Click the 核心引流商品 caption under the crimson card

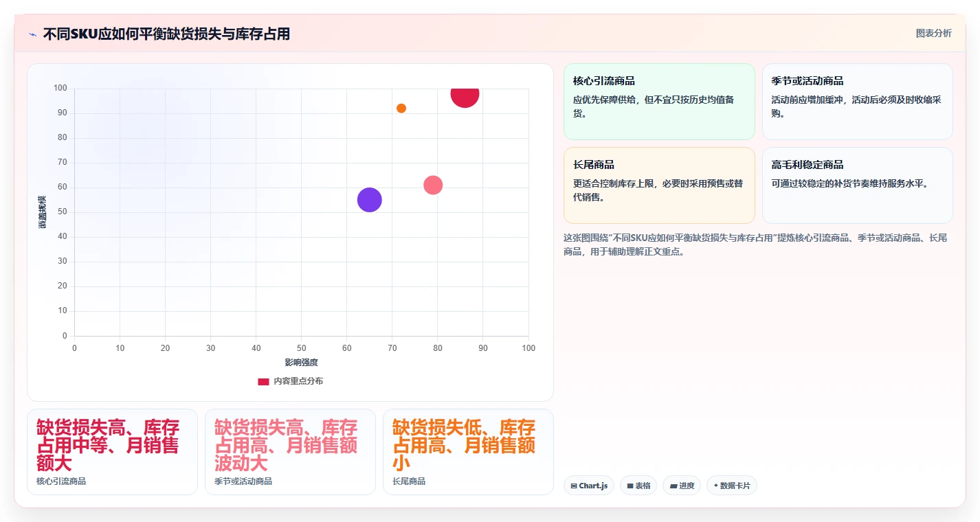coord(61,481)
